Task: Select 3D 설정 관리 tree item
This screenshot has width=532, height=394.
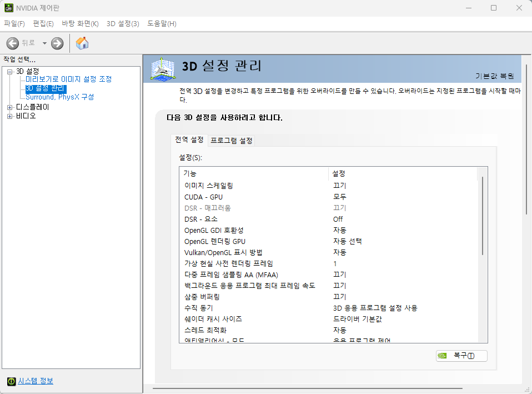Action: pos(46,88)
